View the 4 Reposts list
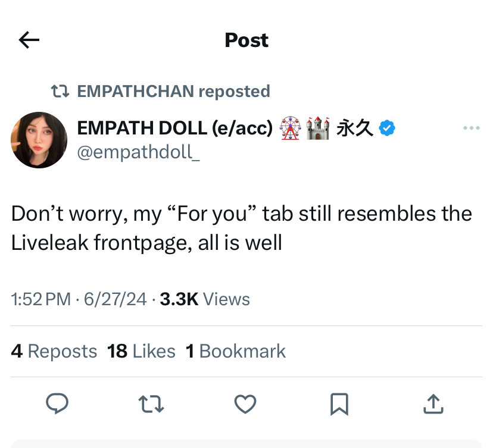The height and width of the screenshot is (448, 493). 54,351
